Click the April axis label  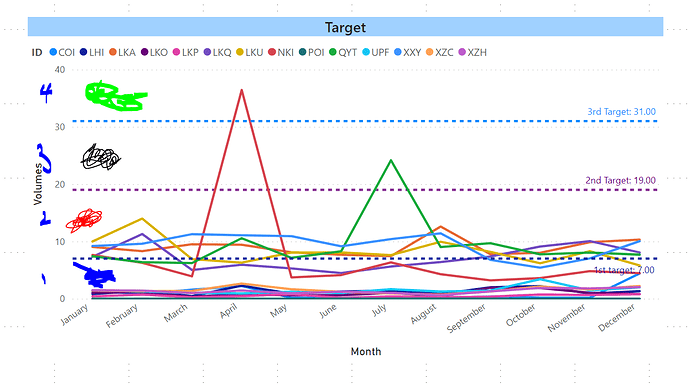tap(228, 311)
